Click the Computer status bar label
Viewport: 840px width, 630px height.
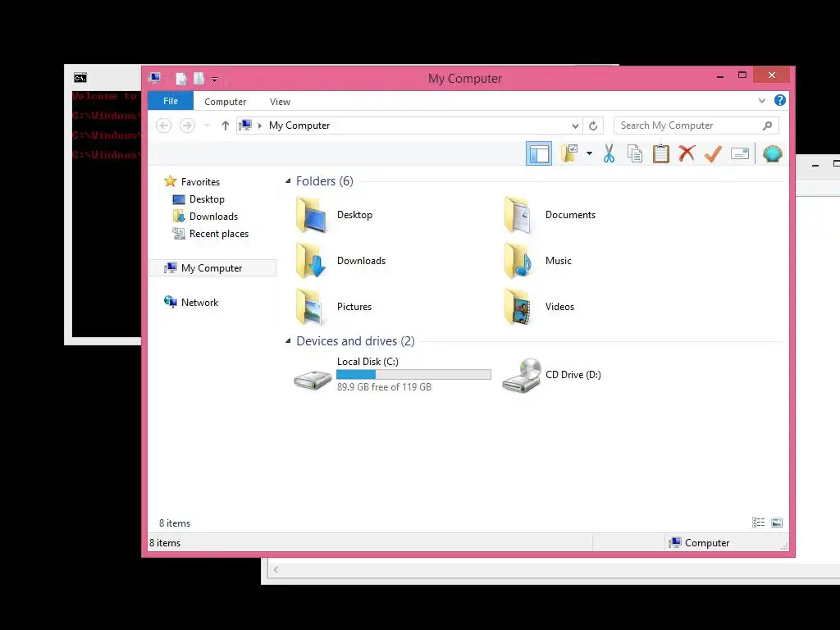pyautogui.click(x=707, y=543)
